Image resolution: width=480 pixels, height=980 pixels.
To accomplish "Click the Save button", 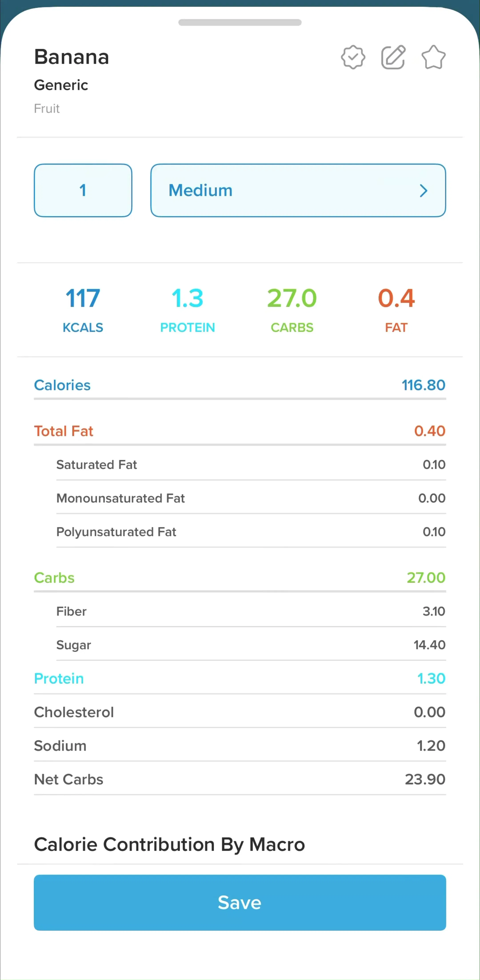I will (x=240, y=902).
